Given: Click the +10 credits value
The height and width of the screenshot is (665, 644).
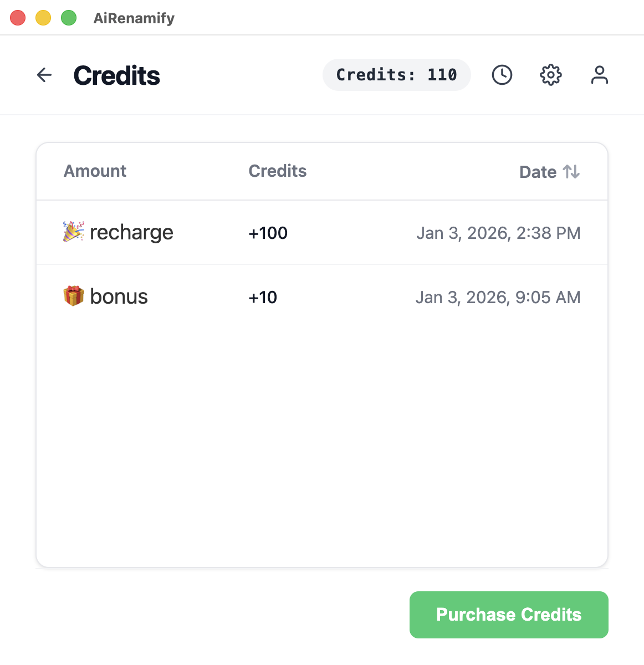Looking at the screenshot, I should [263, 298].
